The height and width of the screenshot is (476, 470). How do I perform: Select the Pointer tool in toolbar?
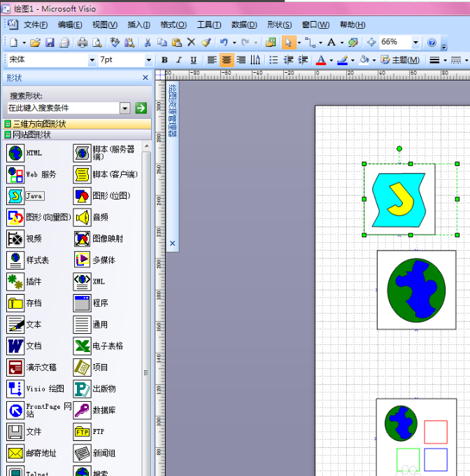click(287, 43)
